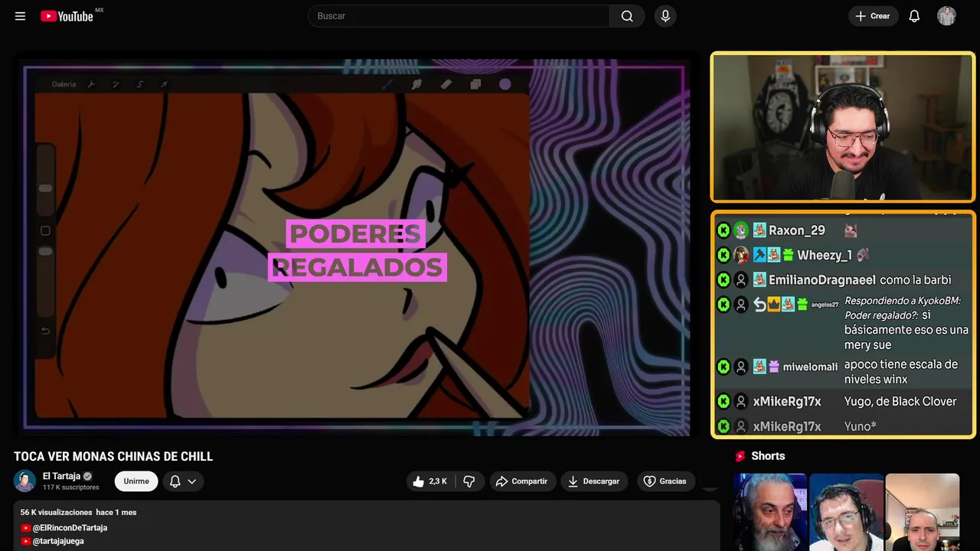The image size is (980, 551).
Task: Adjust the upper brush size slider
Action: (45, 188)
